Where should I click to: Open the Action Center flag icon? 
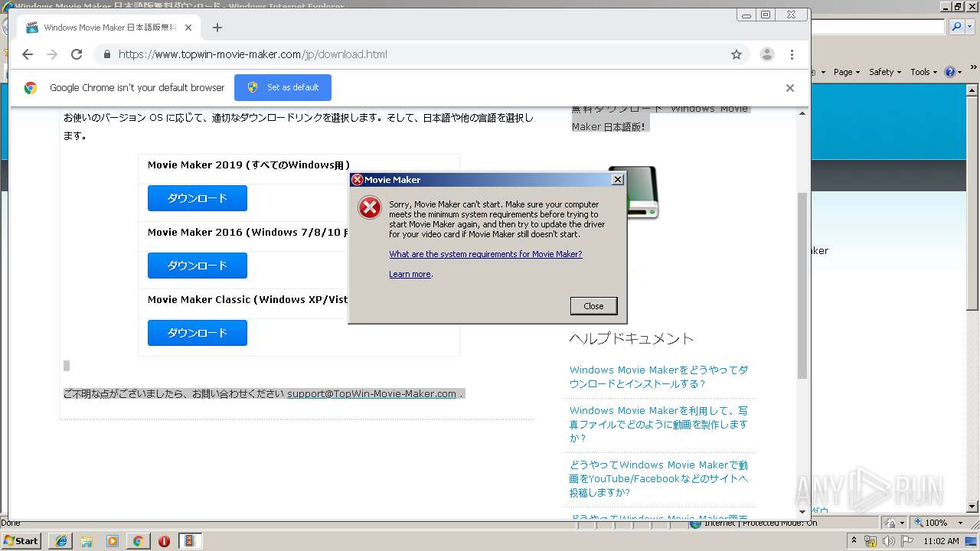tap(907, 541)
